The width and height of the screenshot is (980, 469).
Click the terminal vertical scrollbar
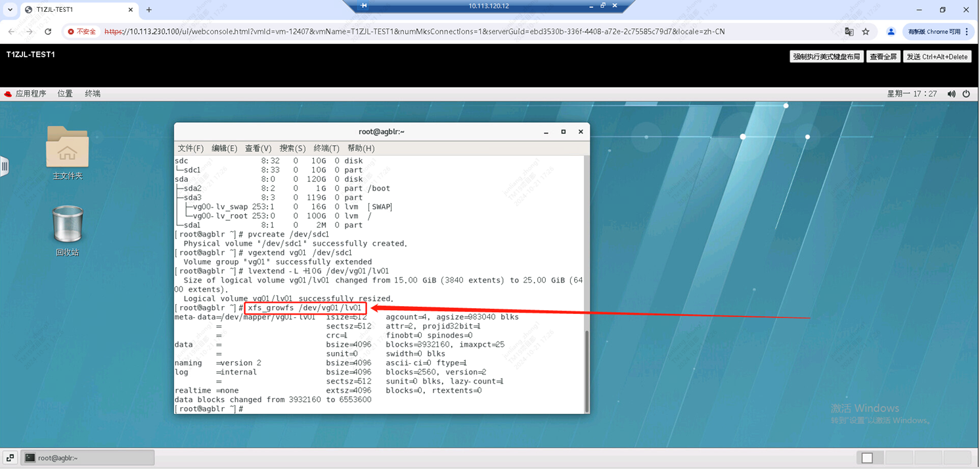pyautogui.click(x=586, y=369)
